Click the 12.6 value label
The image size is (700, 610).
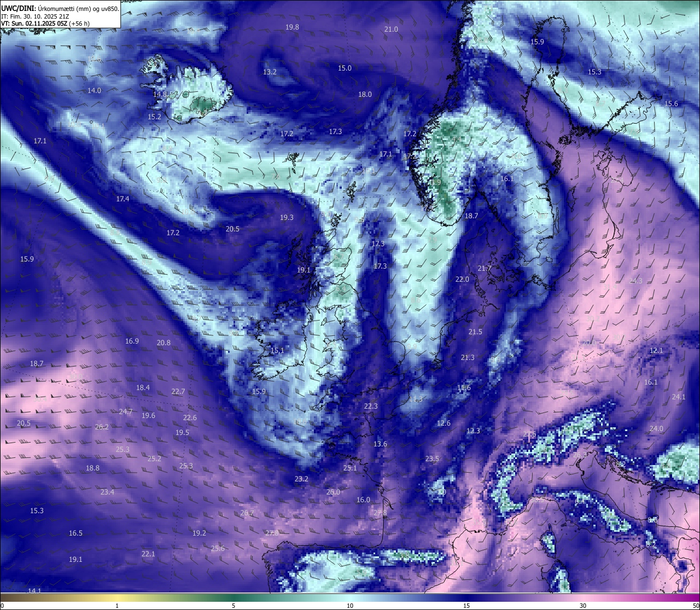[444, 423]
